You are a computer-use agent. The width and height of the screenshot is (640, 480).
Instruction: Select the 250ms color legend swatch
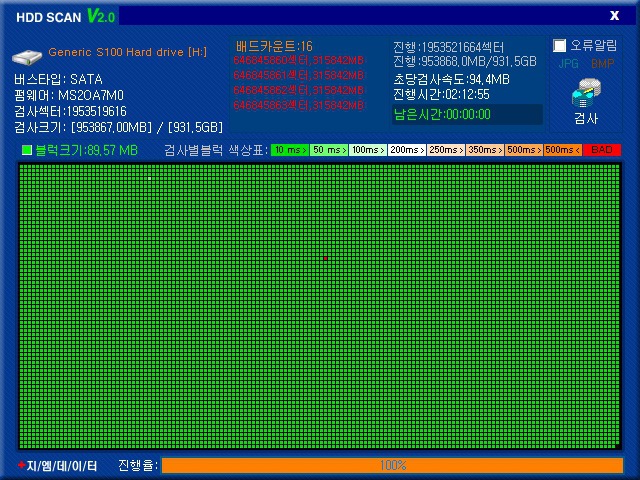[446, 150]
